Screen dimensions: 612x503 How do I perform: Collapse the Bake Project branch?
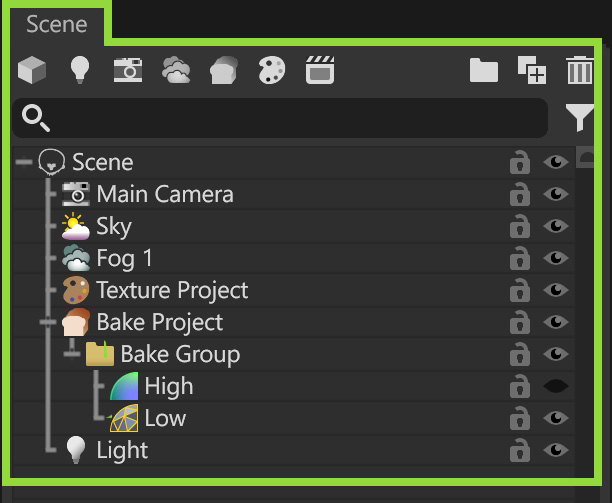(47, 322)
